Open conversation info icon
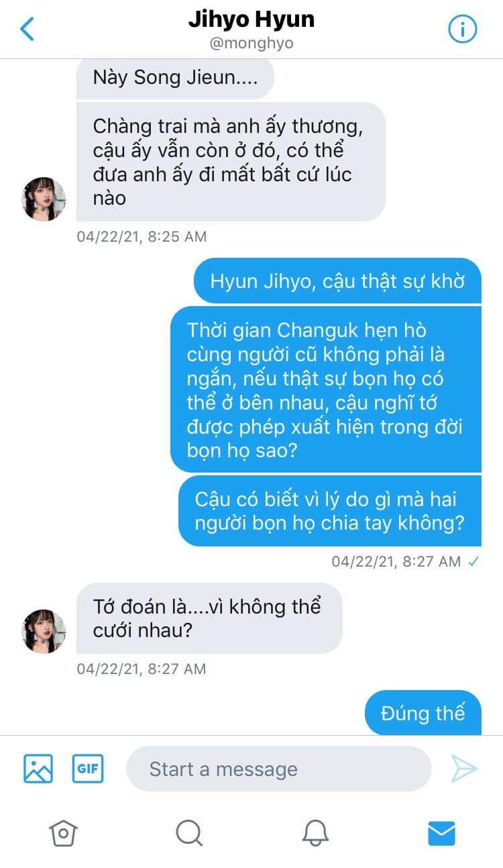 (462, 29)
